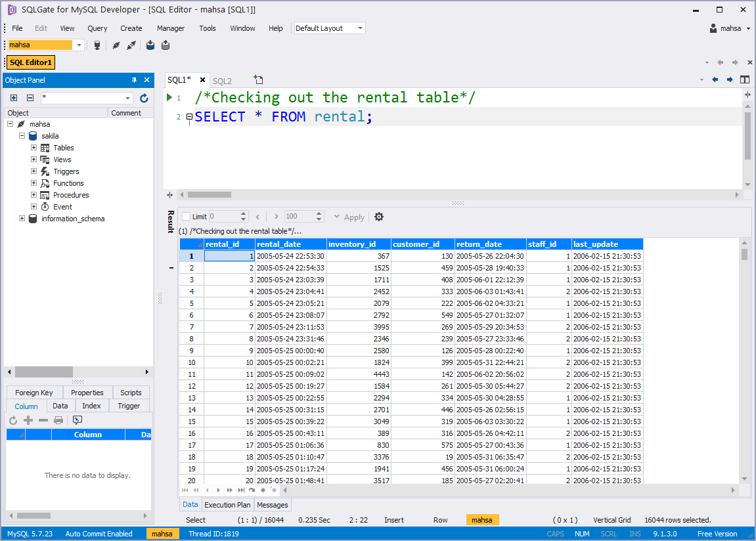The width and height of the screenshot is (756, 541).
Task: Expand the information_schema database node
Action: (x=22, y=218)
